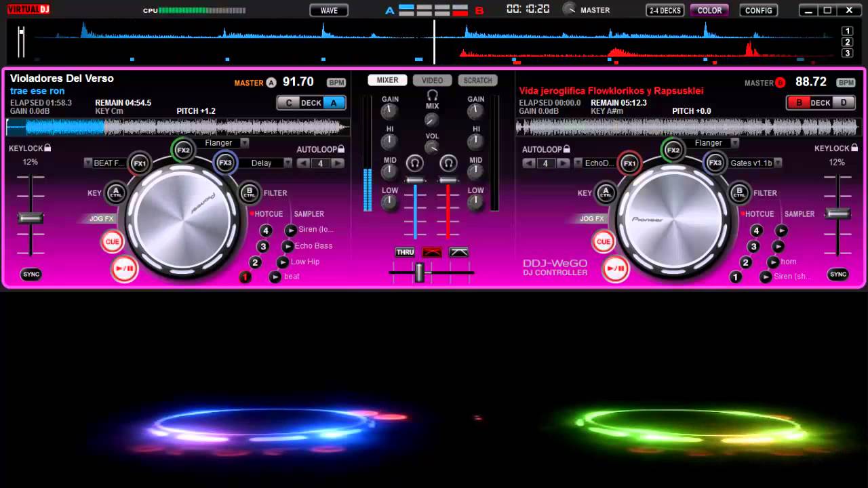Toggle left channel headphone cue
The height and width of the screenshot is (488, 868).
click(414, 163)
